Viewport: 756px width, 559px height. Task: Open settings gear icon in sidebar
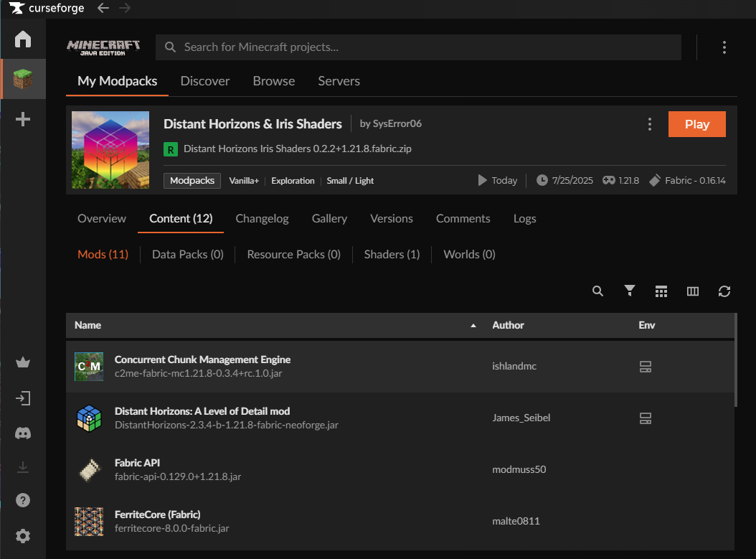tap(23, 536)
